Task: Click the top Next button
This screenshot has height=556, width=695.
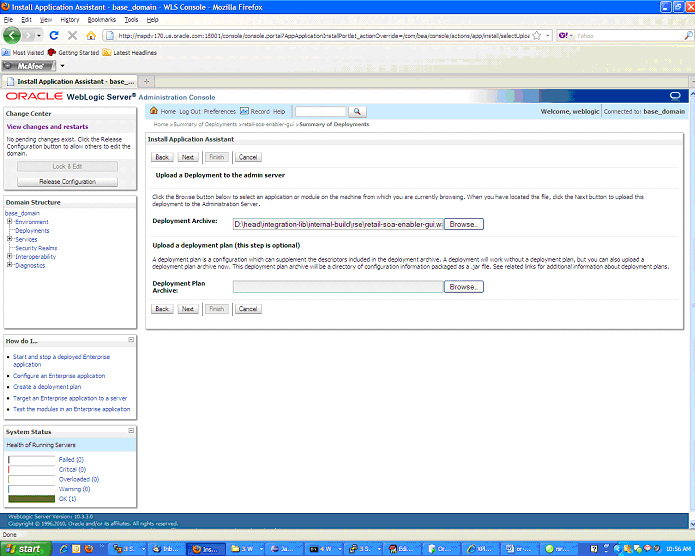Action: (x=188, y=157)
